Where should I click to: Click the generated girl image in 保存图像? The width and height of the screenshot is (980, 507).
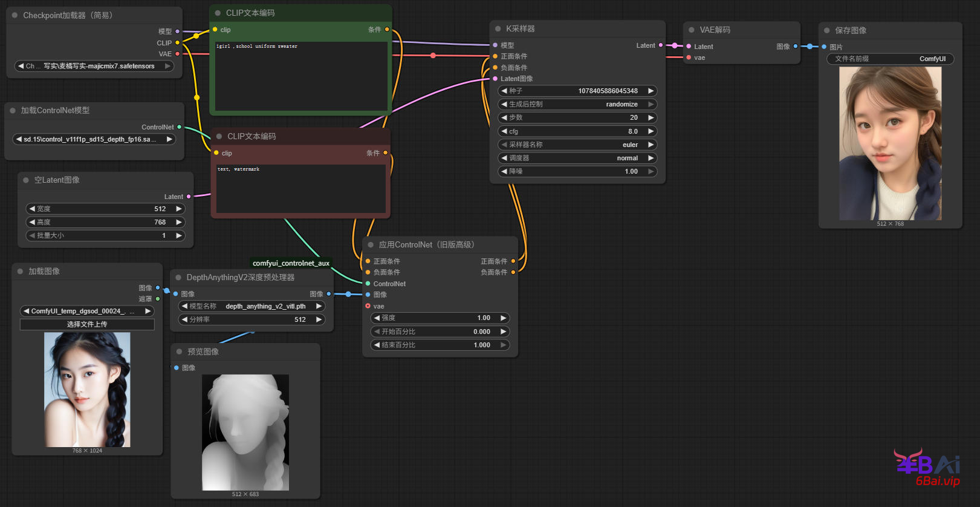[890, 143]
